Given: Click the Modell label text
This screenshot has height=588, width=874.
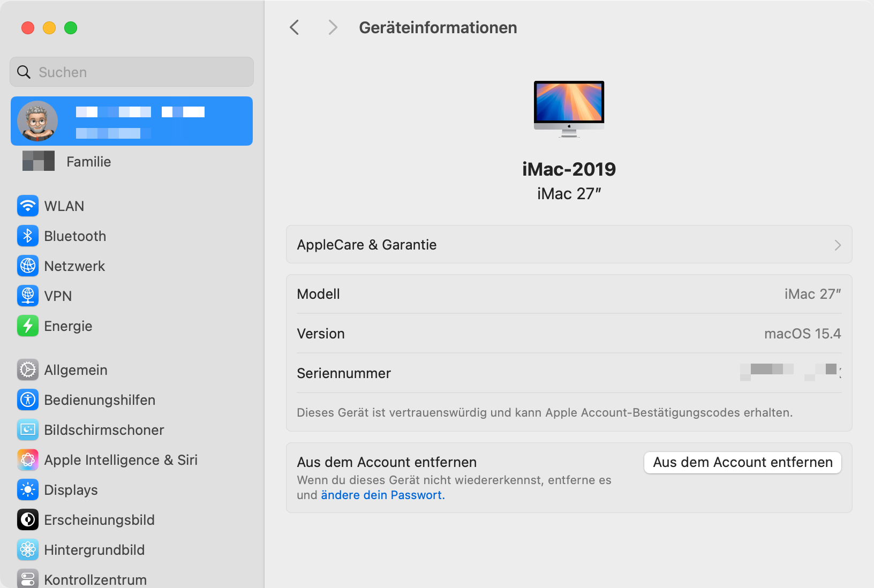Looking at the screenshot, I should click(x=318, y=294).
